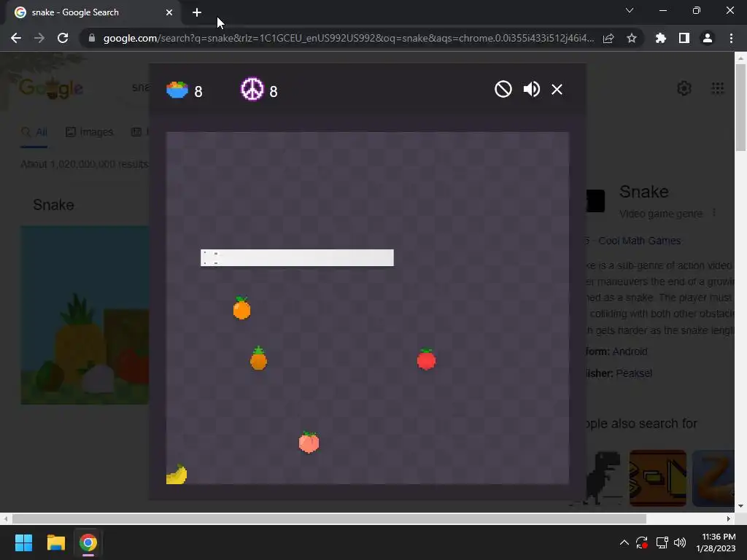Click the white snake's head
The height and width of the screenshot is (560, 747).
click(209, 257)
